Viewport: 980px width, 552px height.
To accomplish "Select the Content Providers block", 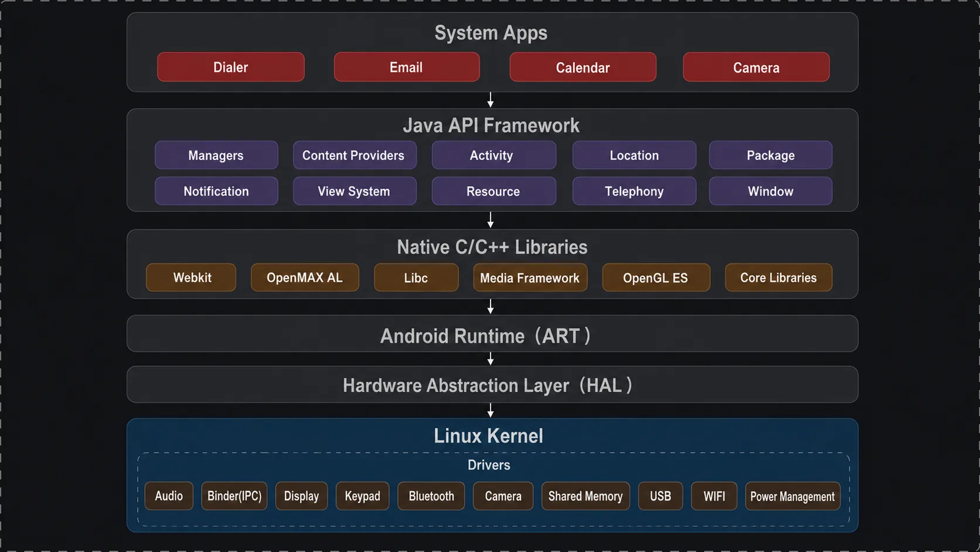I will tap(355, 155).
